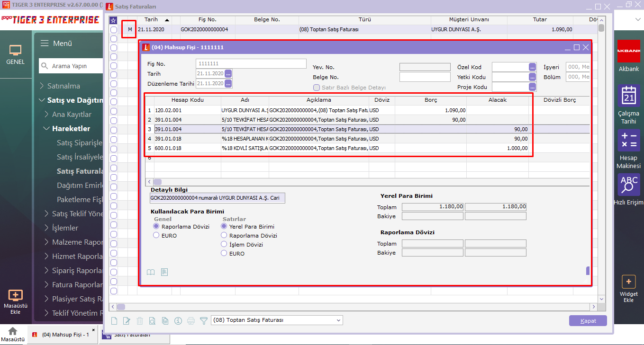This screenshot has width=644, height=345.
Task: Open the (08) Toptan Satış Faturası dropdown
Action: click(277, 320)
